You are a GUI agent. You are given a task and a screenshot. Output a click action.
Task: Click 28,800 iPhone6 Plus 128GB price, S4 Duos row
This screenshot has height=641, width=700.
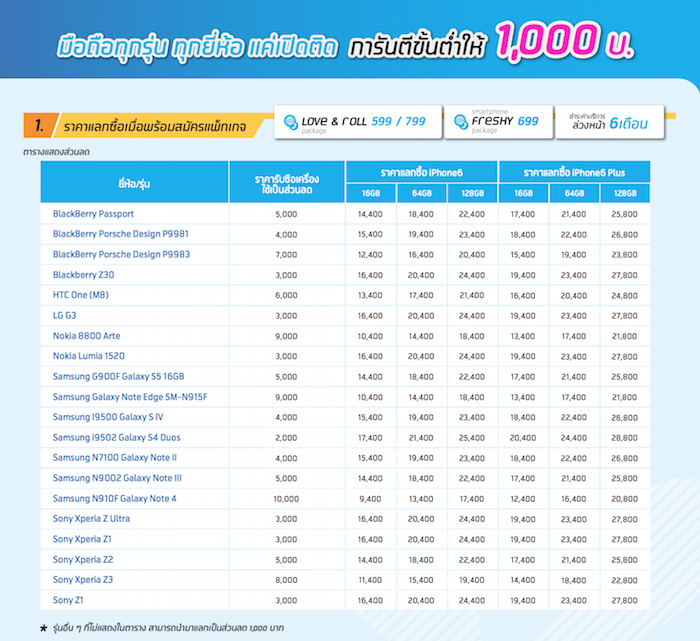pyautogui.click(x=625, y=438)
